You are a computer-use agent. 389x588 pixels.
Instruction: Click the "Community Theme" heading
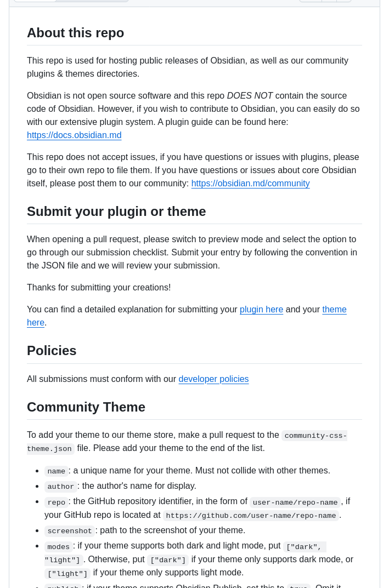[86, 407]
